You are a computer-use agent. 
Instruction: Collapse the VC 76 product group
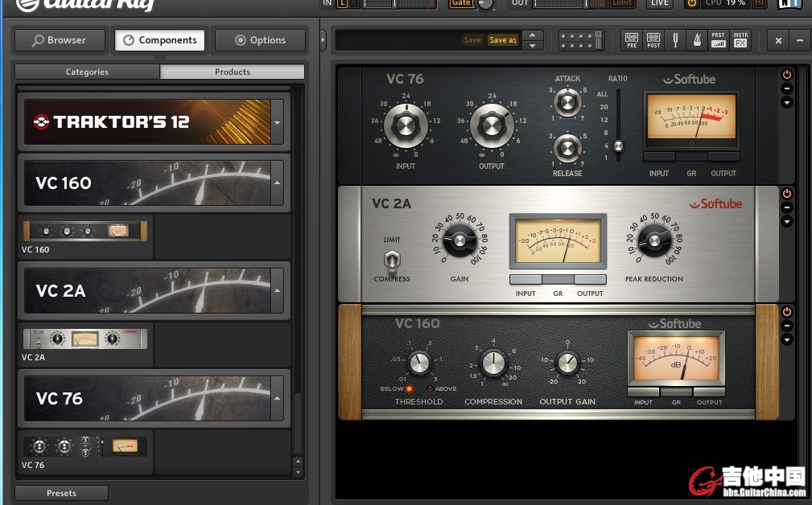(277, 398)
